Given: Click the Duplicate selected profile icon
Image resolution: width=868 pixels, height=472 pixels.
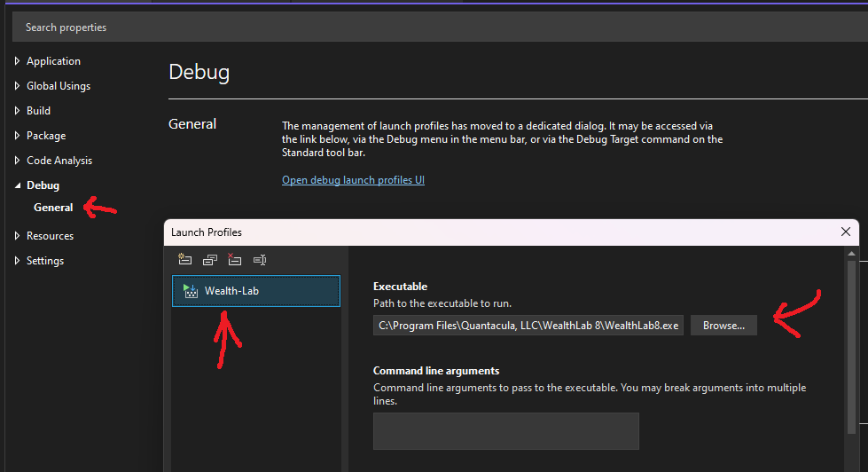Looking at the screenshot, I should [x=209, y=260].
